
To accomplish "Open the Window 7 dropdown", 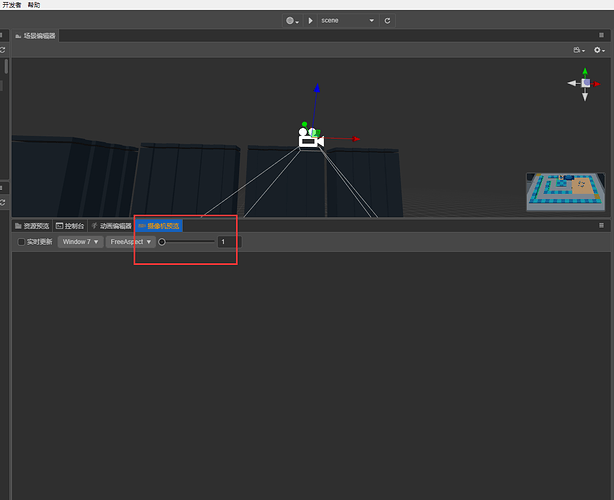I will coord(80,242).
